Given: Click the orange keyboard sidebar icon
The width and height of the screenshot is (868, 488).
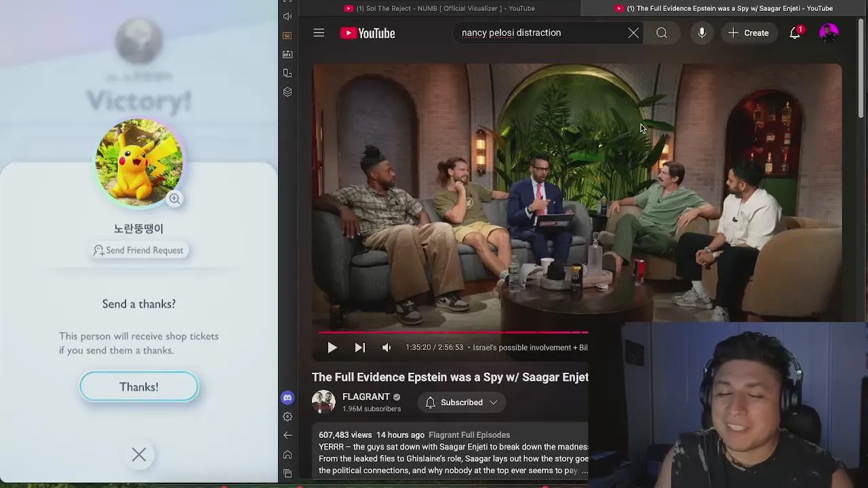Looking at the screenshot, I should pyautogui.click(x=288, y=35).
